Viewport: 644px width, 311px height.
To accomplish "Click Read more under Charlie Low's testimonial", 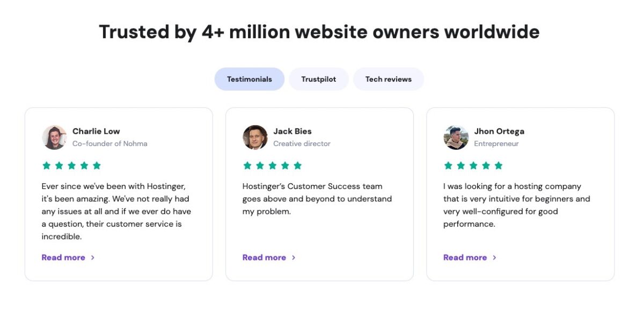I will [x=64, y=257].
